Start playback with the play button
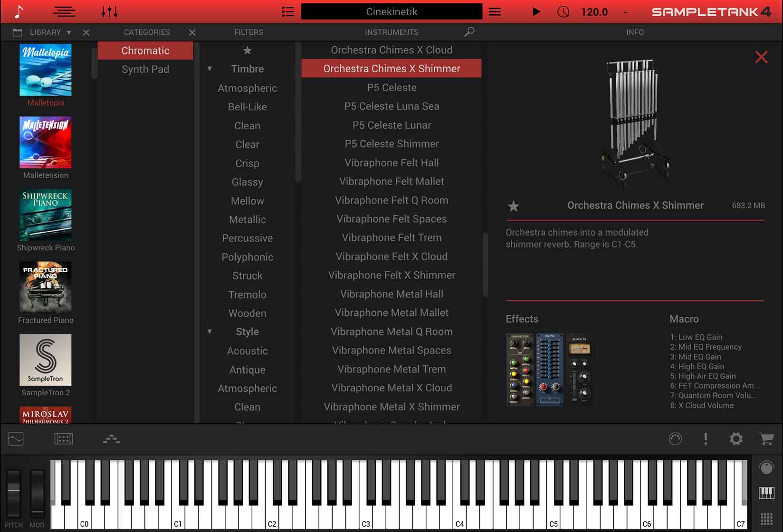783x532 pixels. pos(536,11)
